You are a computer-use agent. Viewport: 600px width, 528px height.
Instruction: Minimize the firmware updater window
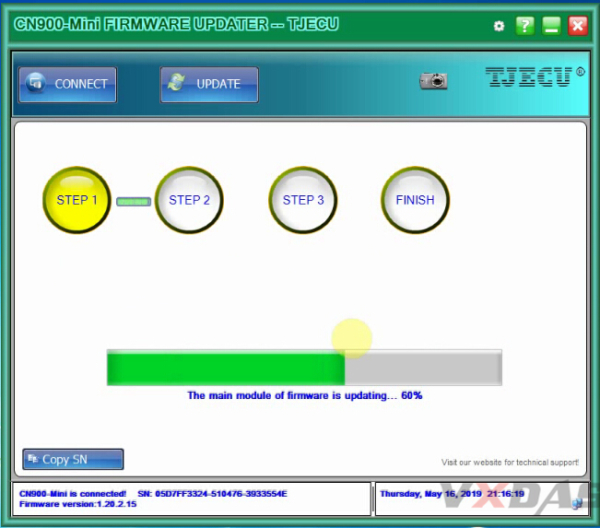[x=551, y=26]
